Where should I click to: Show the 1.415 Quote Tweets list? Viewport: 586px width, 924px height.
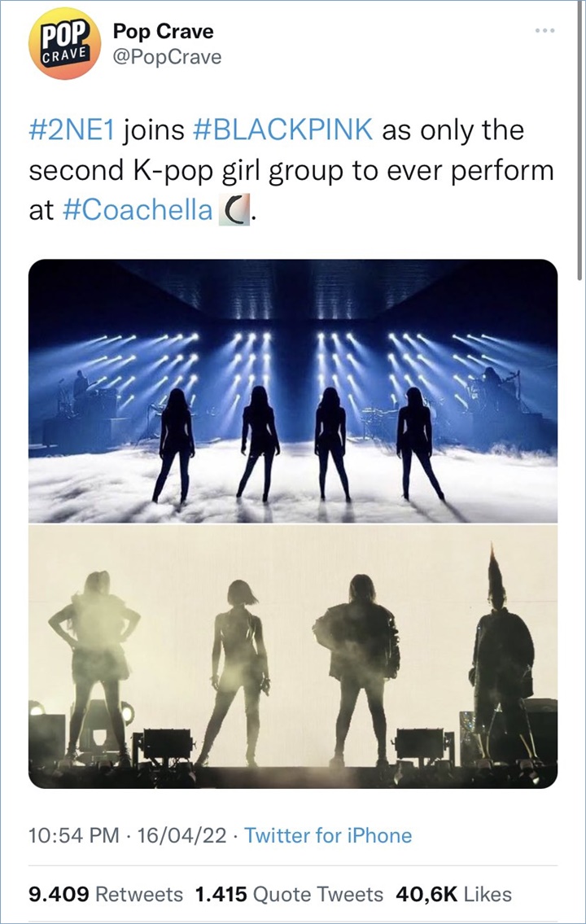pos(289,894)
